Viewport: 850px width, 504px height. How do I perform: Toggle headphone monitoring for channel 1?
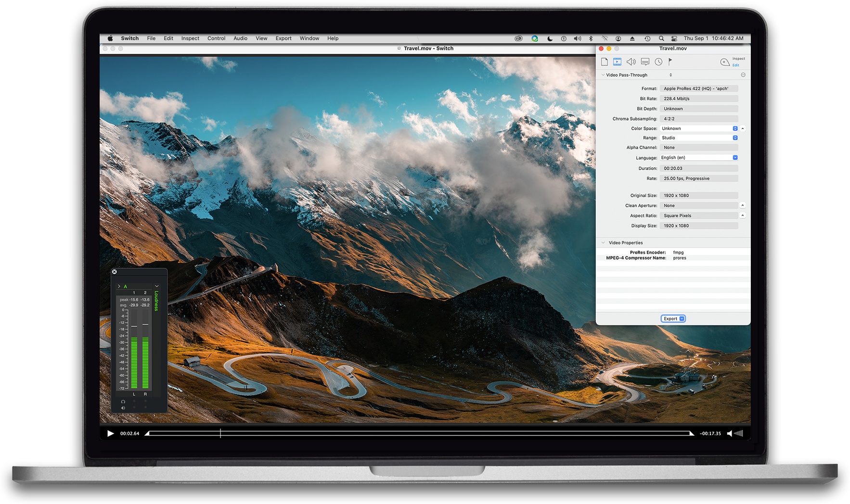134,402
